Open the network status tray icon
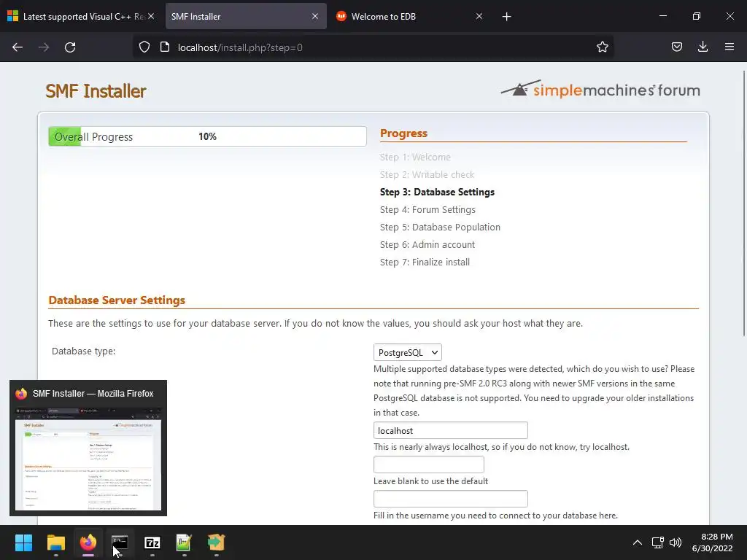Image resolution: width=747 pixels, height=560 pixels. pyautogui.click(x=658, y=542)
